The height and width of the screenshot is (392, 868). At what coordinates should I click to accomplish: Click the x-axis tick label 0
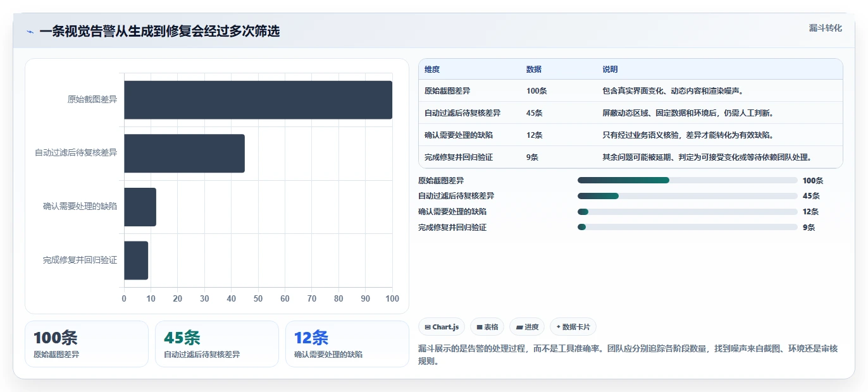[x=124, y=298]
